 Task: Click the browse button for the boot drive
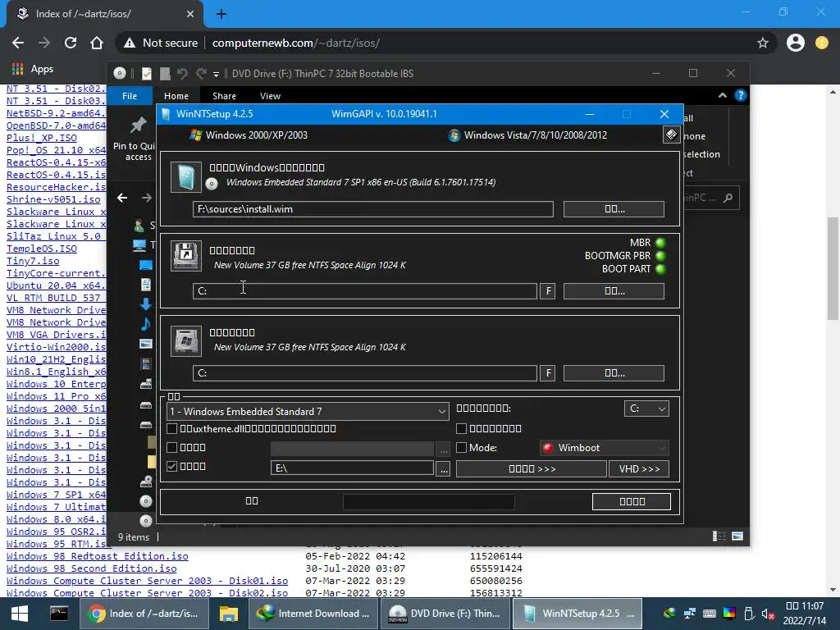(614, 291)
